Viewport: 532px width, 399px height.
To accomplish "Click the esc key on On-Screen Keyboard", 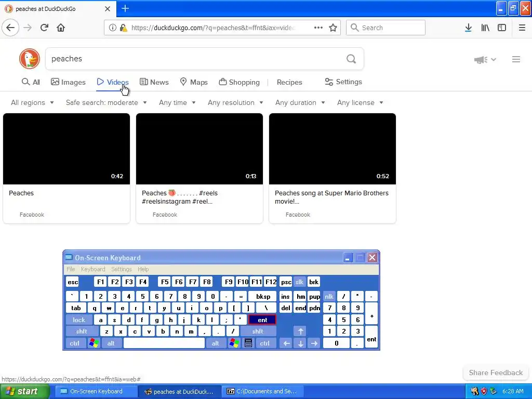I will click(73, 282).
